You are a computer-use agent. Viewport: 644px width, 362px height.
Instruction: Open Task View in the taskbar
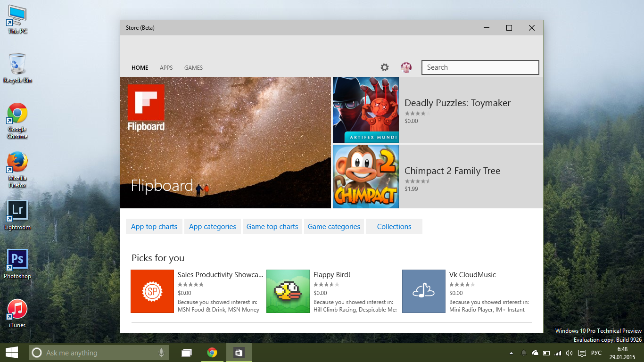(187, 353)
